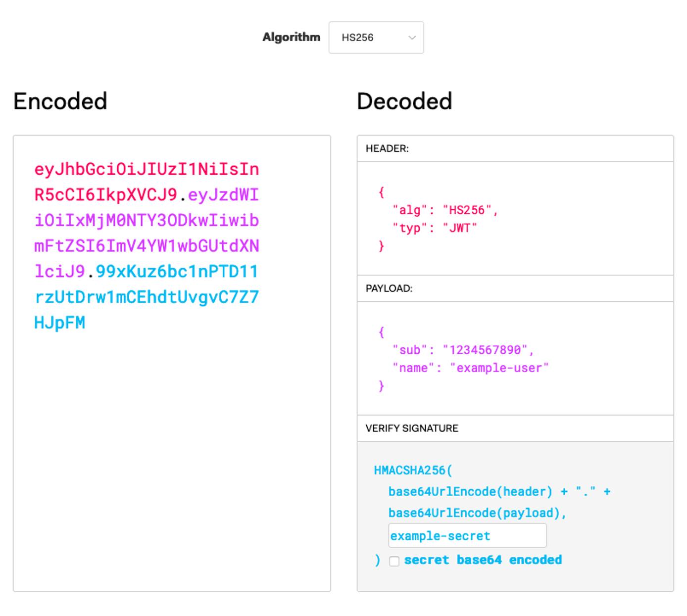Viewport: 687px width, 616px height.
Task: Check the base64 encoded option under HMACSHA256
Action: point(393,560)
